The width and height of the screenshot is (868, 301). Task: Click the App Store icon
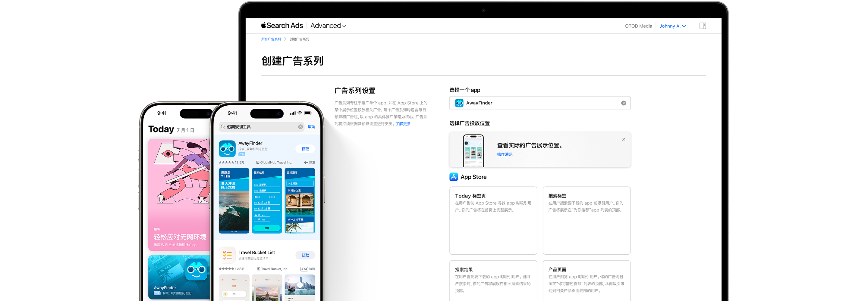coord(454,177)
